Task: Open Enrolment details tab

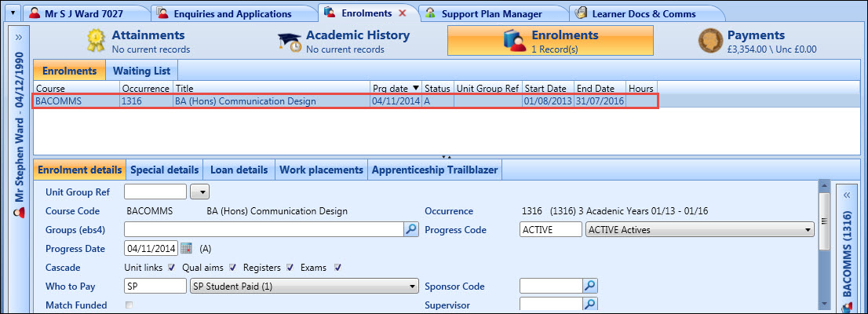Action: [x=80, y=170]
